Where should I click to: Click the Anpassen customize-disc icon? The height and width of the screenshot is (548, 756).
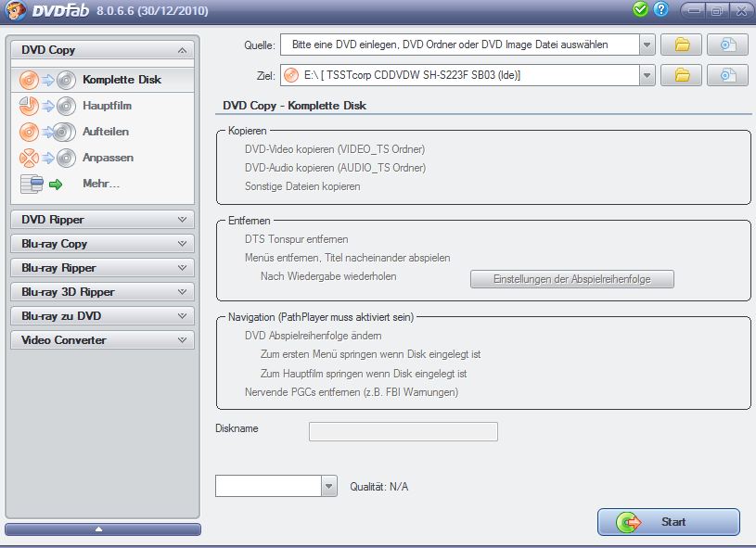(x=47, y=158)
